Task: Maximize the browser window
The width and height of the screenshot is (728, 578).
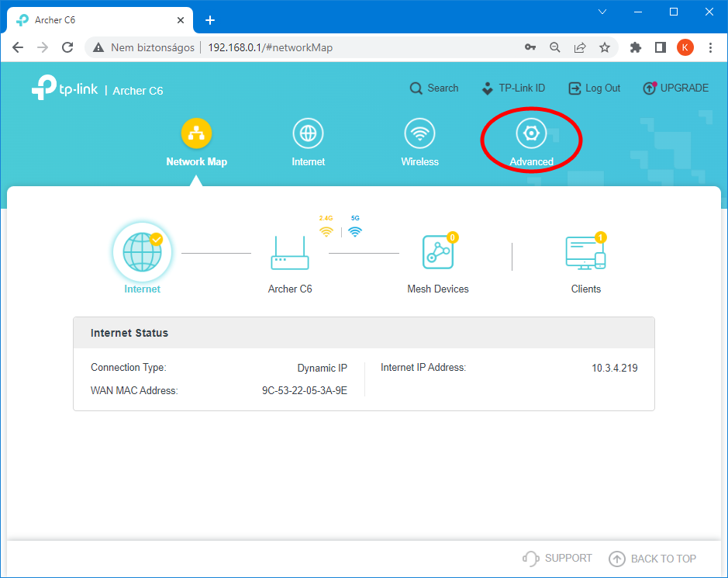Action: (x=674, y=12)
